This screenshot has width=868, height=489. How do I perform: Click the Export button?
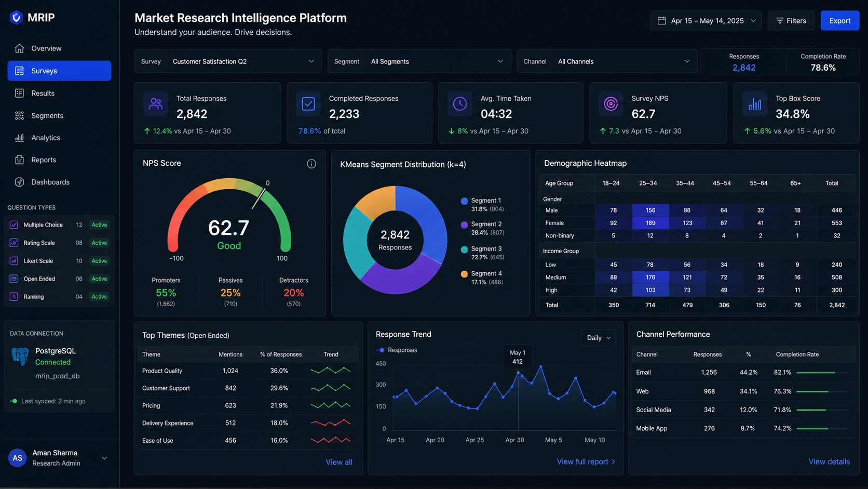pyautogui.click(x=839, y=21)
